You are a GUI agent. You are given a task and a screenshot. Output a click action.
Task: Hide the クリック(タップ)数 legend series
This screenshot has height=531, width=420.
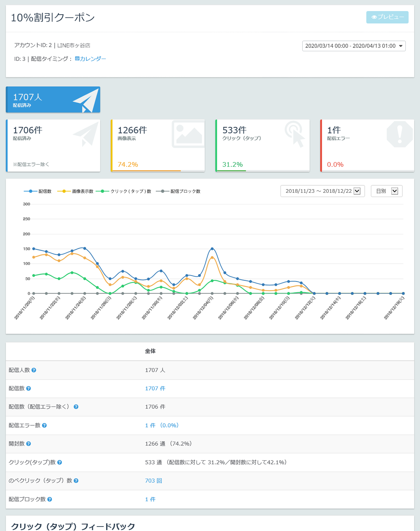click(x=124, y=191)
